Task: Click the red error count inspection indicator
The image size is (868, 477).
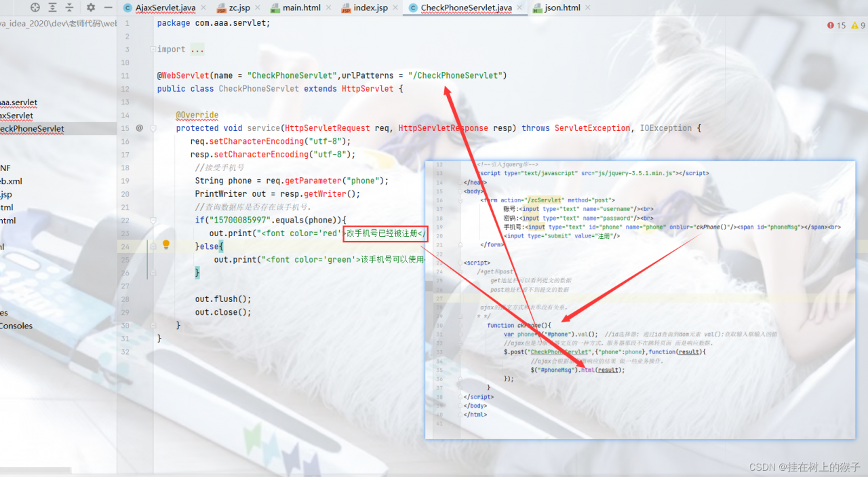Action: point(836,24)
